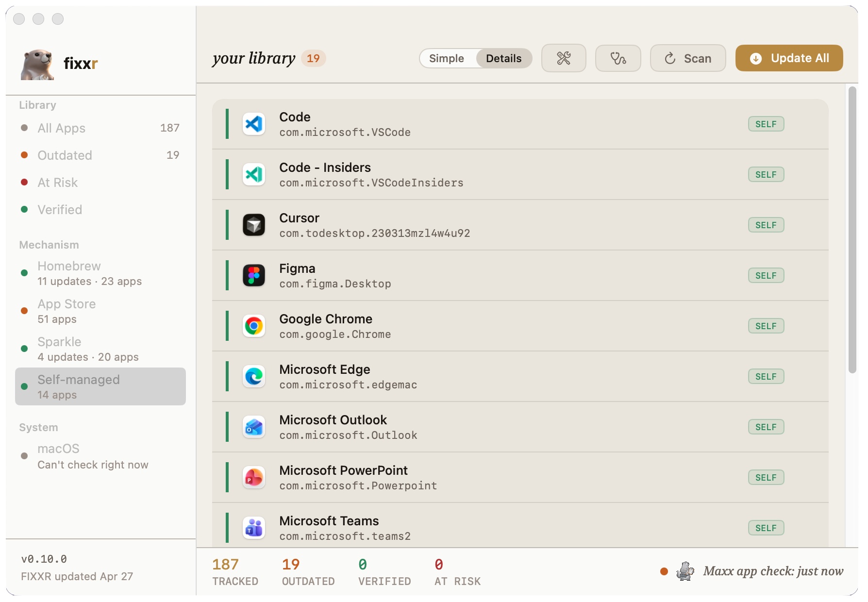This screenshot has width=868, height=602.
Task: Click the VS Code icon next to Code
Action: click(254, 124)
